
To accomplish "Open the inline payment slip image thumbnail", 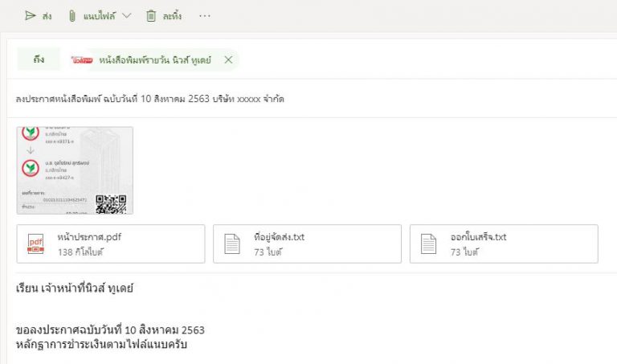I will (75, 170).
